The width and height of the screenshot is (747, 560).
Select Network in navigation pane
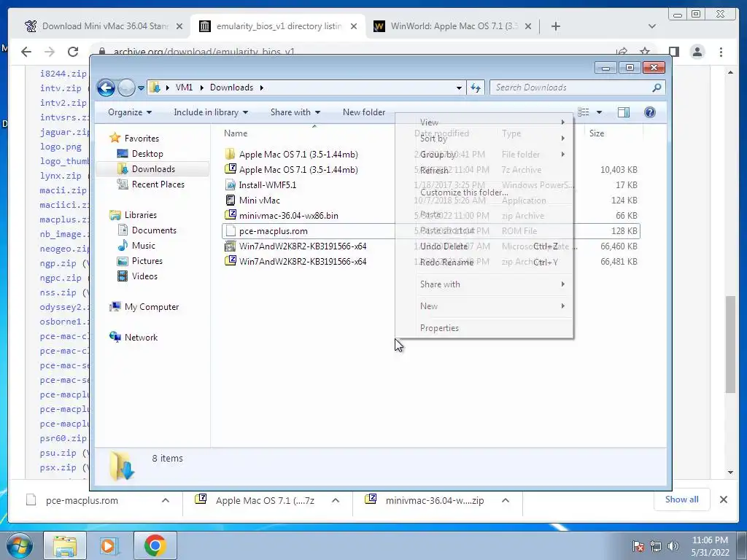coord(141,338)
